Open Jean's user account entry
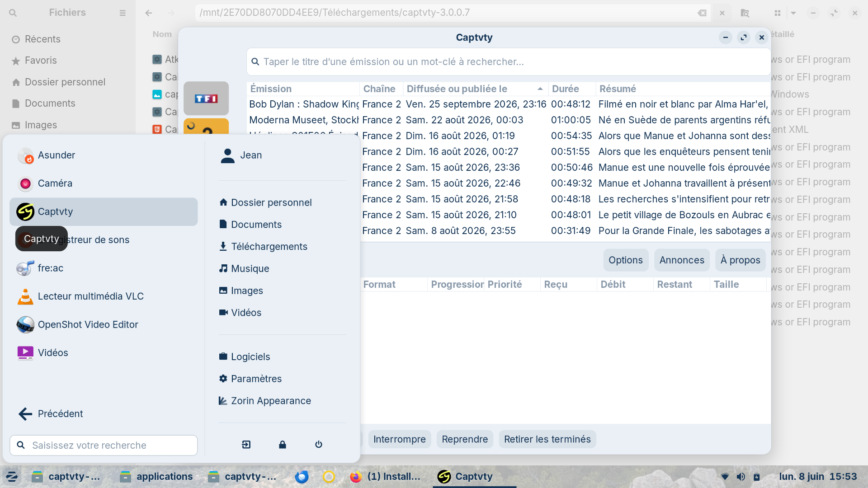Viewport: 868px width, 488px height. [x=283, y=155]
